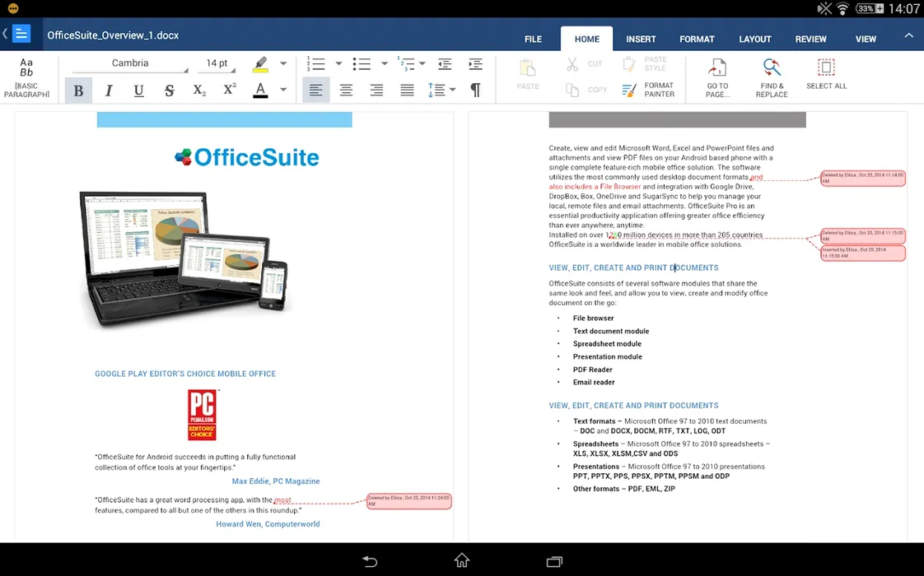Toggle bold formatting

click(x=78, y=91)
